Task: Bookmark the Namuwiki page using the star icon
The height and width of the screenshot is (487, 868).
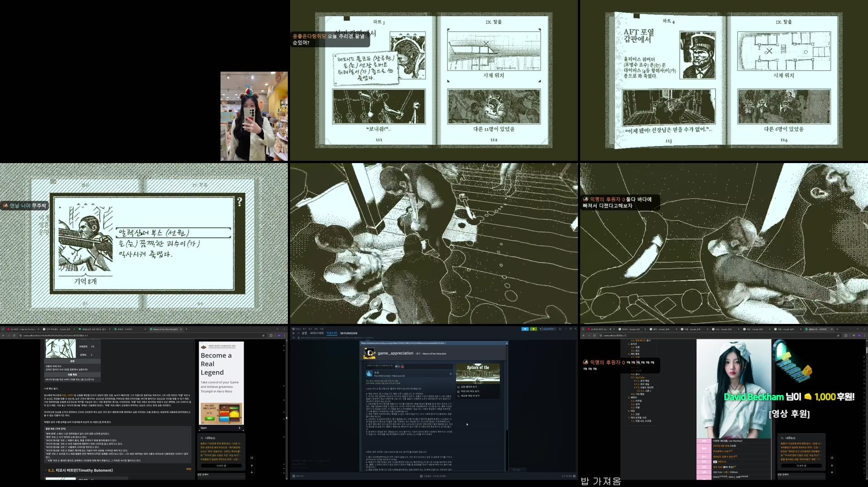Action: (x=838, y=336)
